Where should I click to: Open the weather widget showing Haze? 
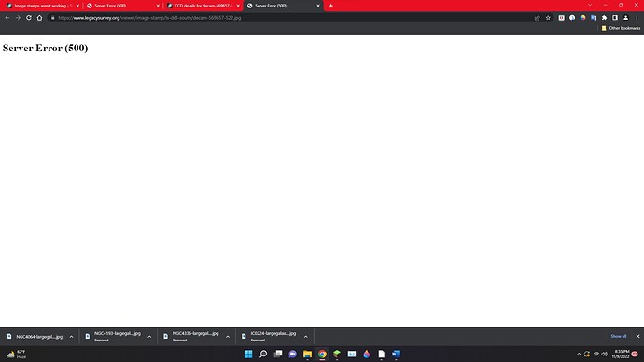tap(17, 354)
